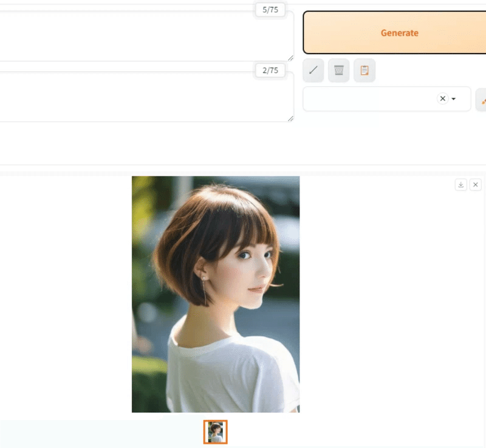Click inside the prompt box showing 5/75
Screen dimensions: 486x448
point(146,36)
